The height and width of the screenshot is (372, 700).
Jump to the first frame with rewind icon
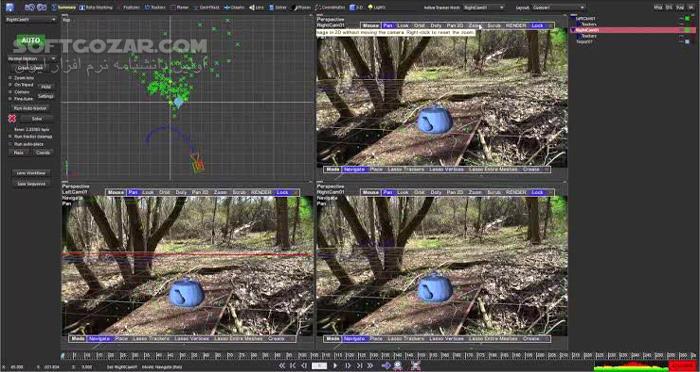(x=282, y=365)
